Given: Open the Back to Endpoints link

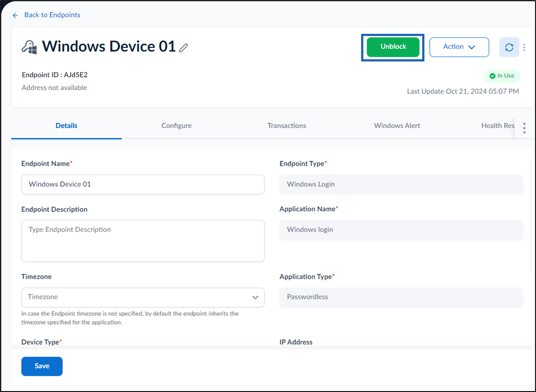Looking at the screenshot, I should point(52,15).
